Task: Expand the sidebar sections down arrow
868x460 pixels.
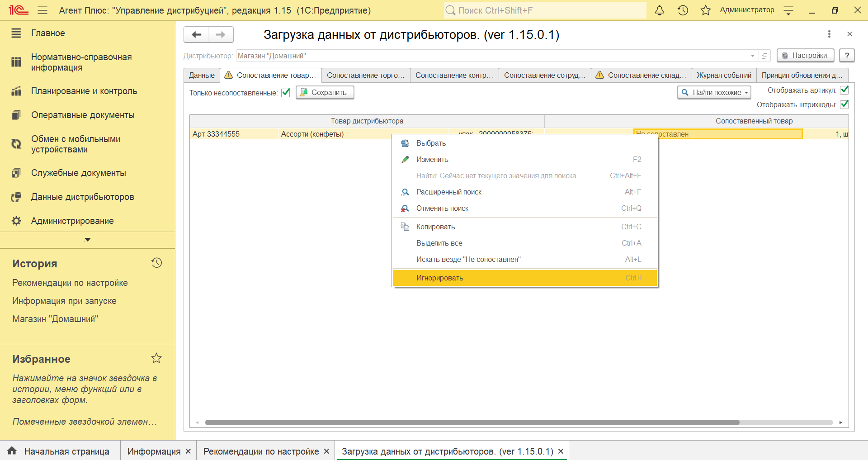Action: (88, 240)
